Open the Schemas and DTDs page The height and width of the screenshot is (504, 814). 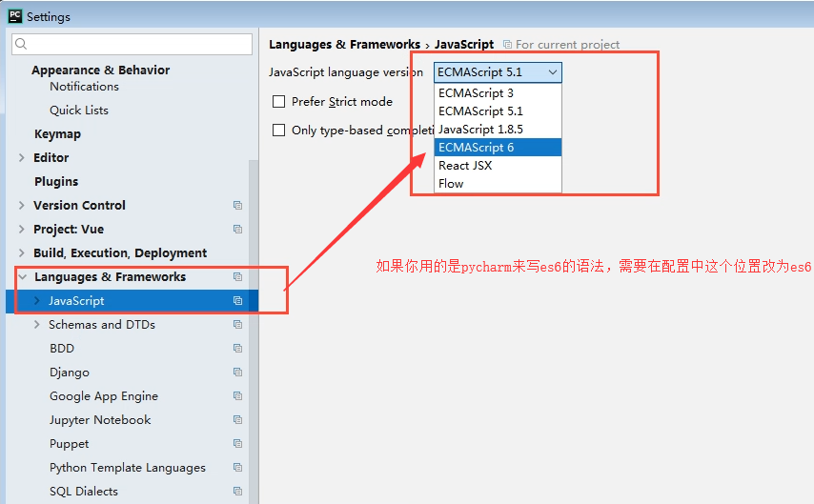click(102, 325)
